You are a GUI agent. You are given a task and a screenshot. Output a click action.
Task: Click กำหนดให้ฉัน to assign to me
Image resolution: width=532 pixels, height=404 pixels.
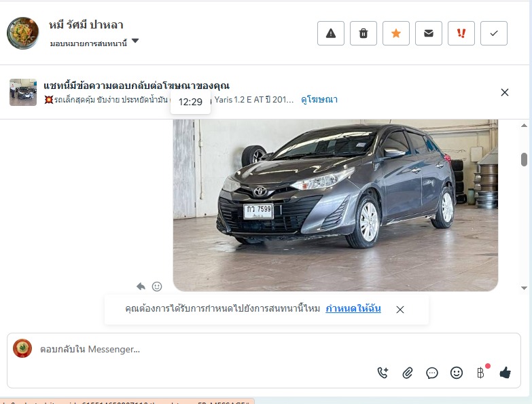point(353,309)
